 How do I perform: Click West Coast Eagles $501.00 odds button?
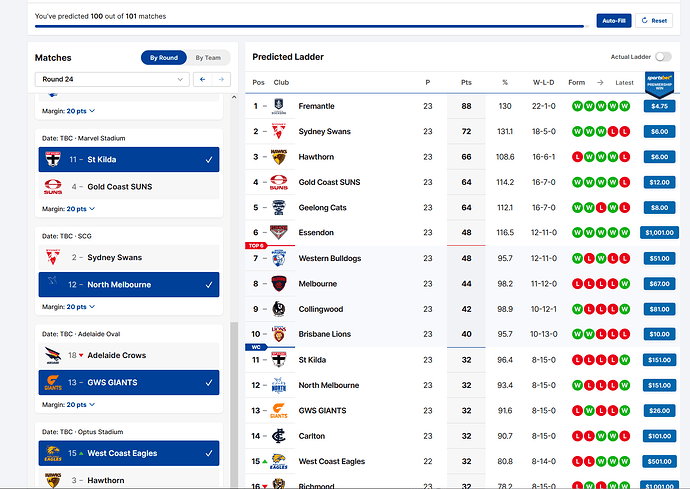pyautogui.click(x=659, y=461)
